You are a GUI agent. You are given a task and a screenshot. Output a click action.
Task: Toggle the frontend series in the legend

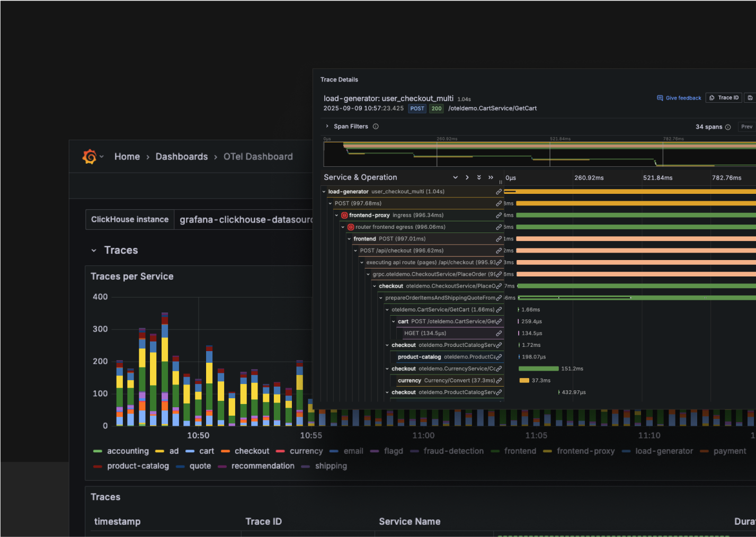point(520,451)
